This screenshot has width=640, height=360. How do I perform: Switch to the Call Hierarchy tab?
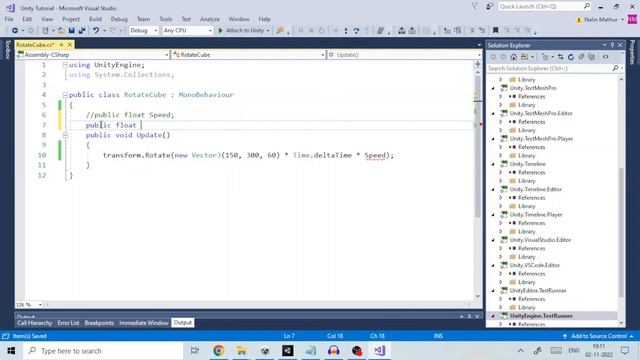point(35,323)
